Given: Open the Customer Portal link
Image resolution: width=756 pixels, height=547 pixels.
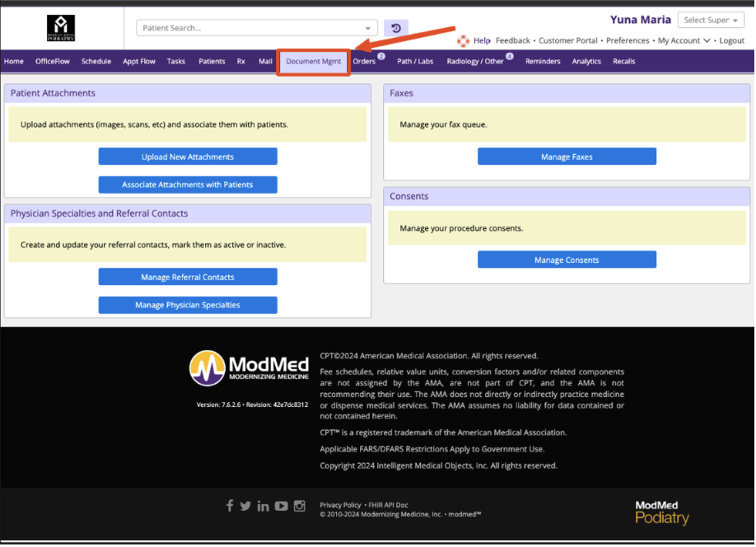Looking at the screenshot, I should (568, 40).
